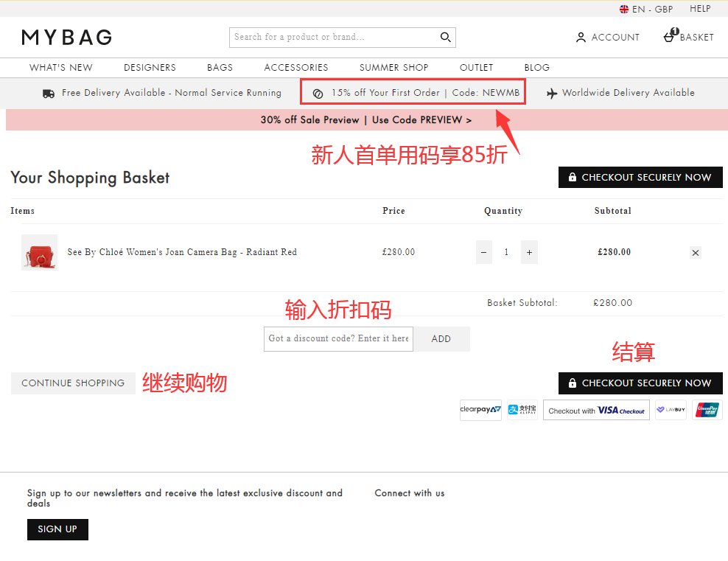Remove item with the X icon

[695, 253]
